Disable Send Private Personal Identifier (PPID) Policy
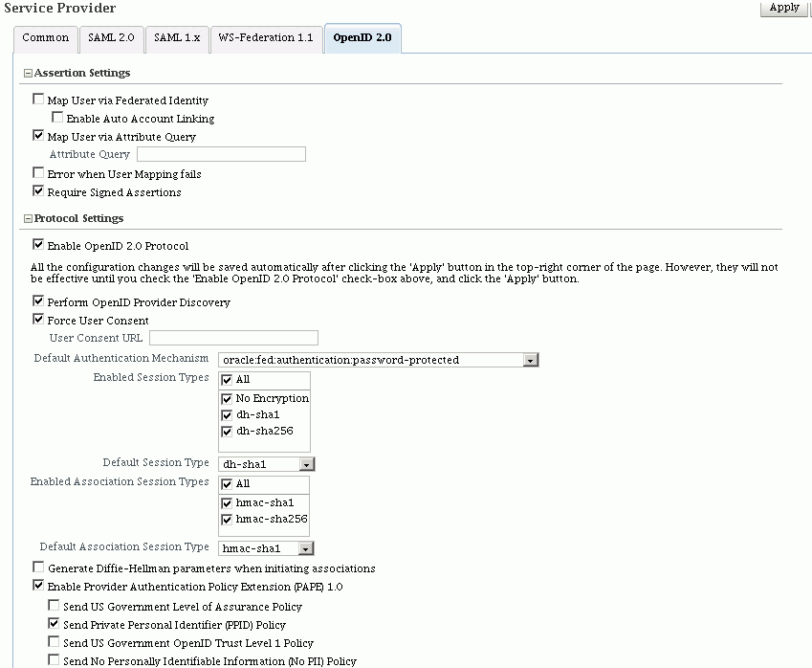Image resolution: width=812 pixels, height=668 pixels. (54, 623)
